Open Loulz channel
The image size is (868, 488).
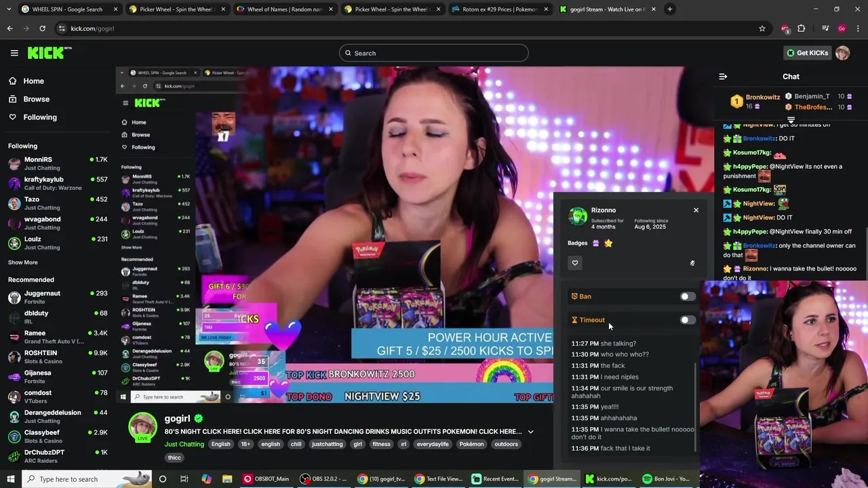coord(58,243)
